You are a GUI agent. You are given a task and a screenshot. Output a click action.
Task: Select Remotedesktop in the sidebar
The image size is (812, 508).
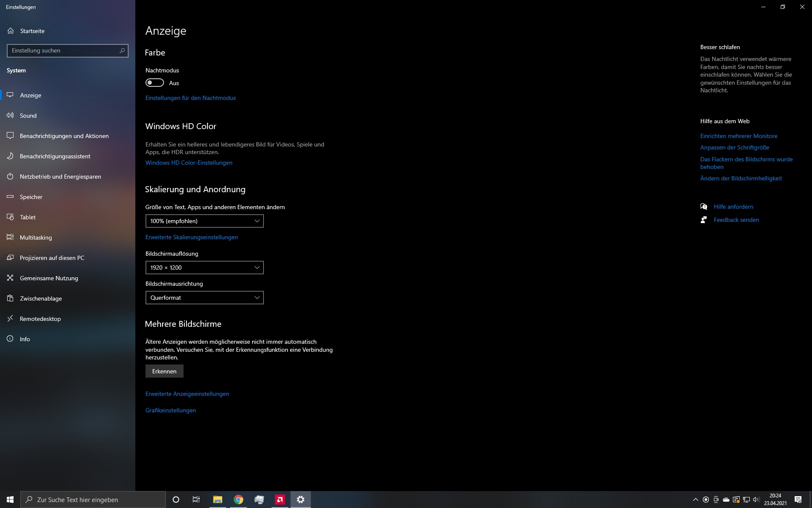click(x=40, y=318)
